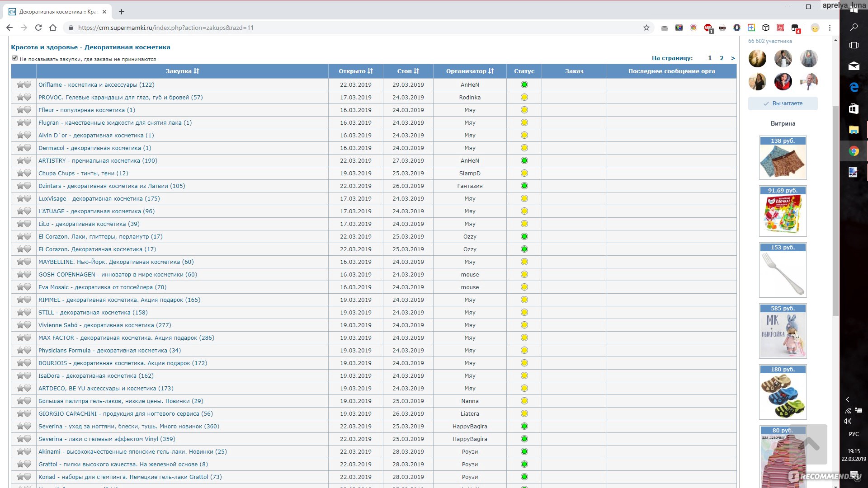The width and height of the screenshot is (868, 488).
Task: Click the red script extension icon
Action: (780, 28)
